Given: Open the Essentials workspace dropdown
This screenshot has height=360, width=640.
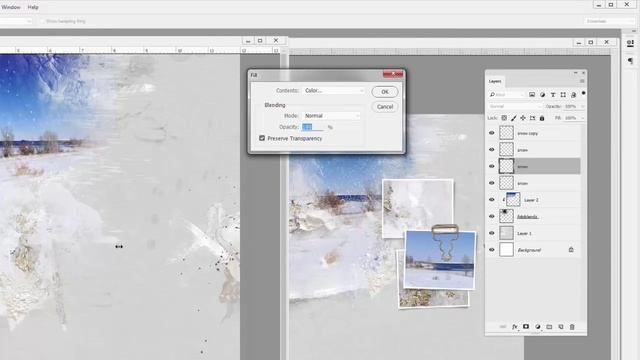Looking at the screenshot, I should click(609, 21).
